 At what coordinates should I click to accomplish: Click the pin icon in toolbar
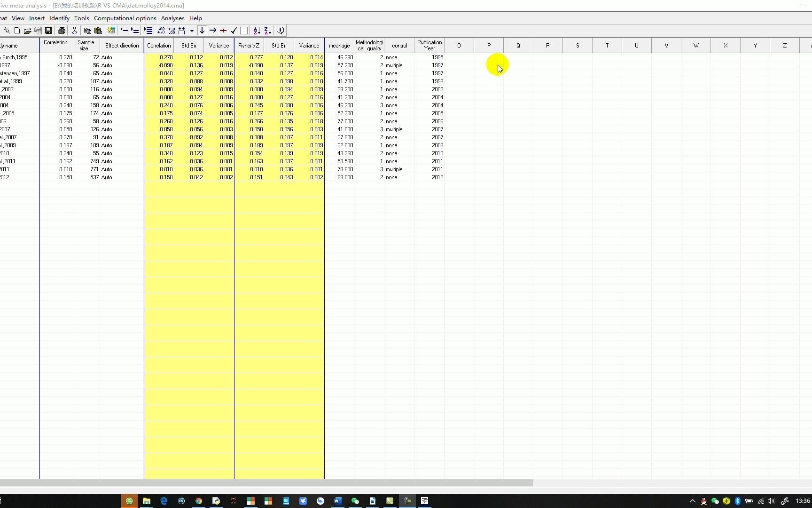(7, 31)
